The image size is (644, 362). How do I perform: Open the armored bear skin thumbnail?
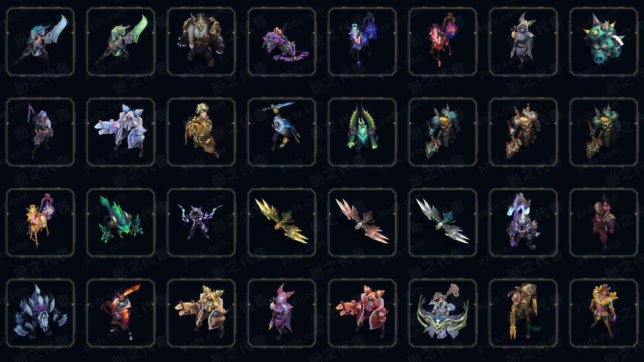pos(201,42)
